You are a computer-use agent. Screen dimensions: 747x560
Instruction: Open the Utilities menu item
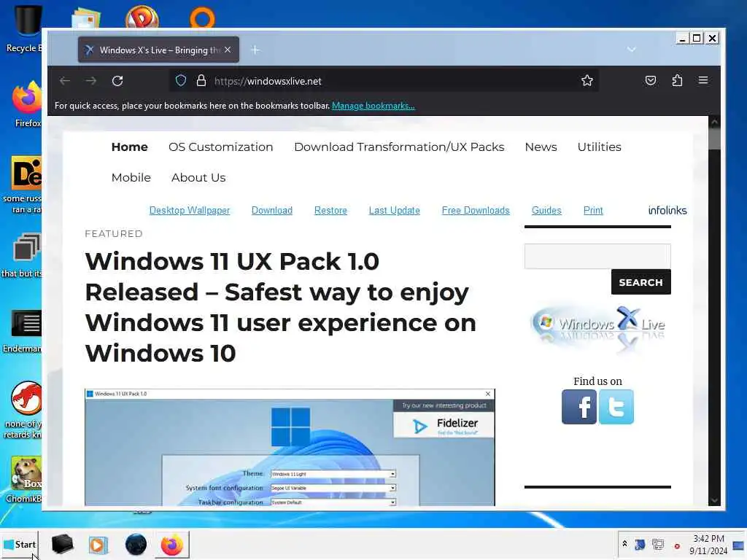click(600, 147)
